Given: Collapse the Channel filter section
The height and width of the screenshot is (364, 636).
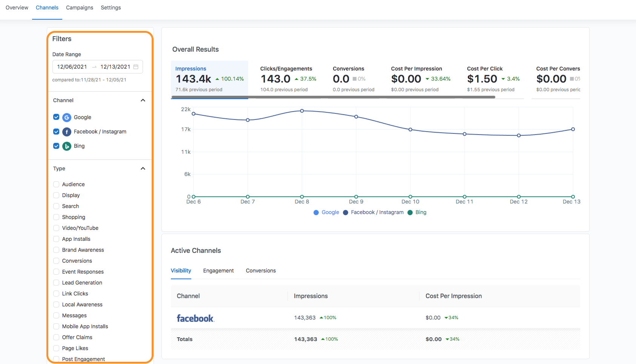Looking at the screenshot, I should pyautogui.click(x=143, y=100).
